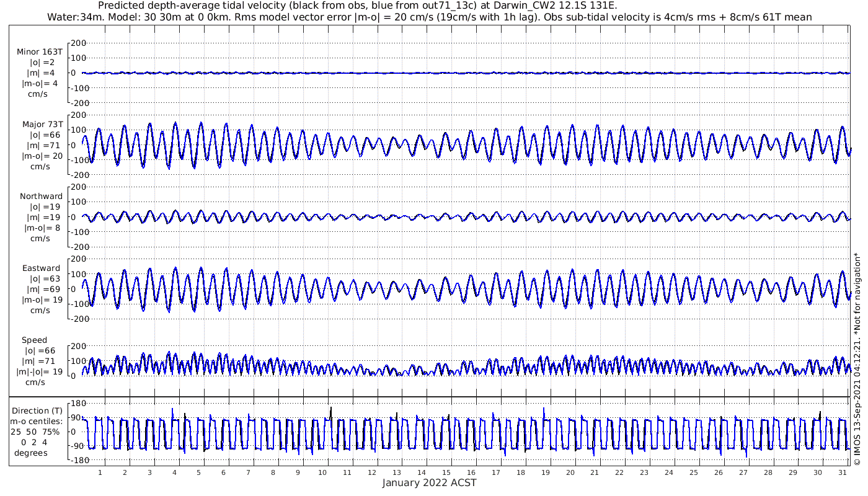Click day '8' on the date axis
This screenshot has height=496, width=868.
tap(273, 472)
